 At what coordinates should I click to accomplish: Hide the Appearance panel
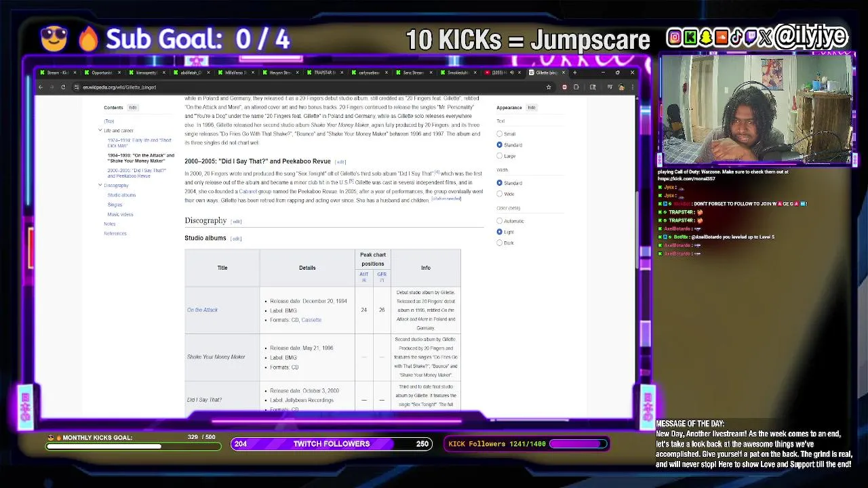[x=532, y=108]
